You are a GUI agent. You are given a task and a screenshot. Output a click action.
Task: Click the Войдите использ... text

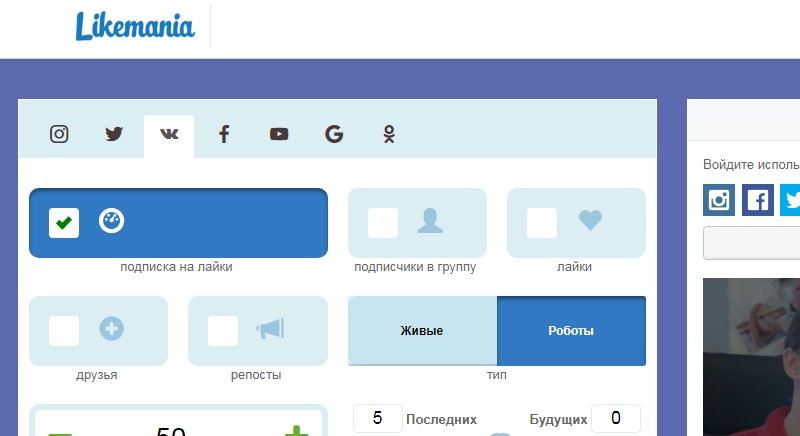point(751,164)
